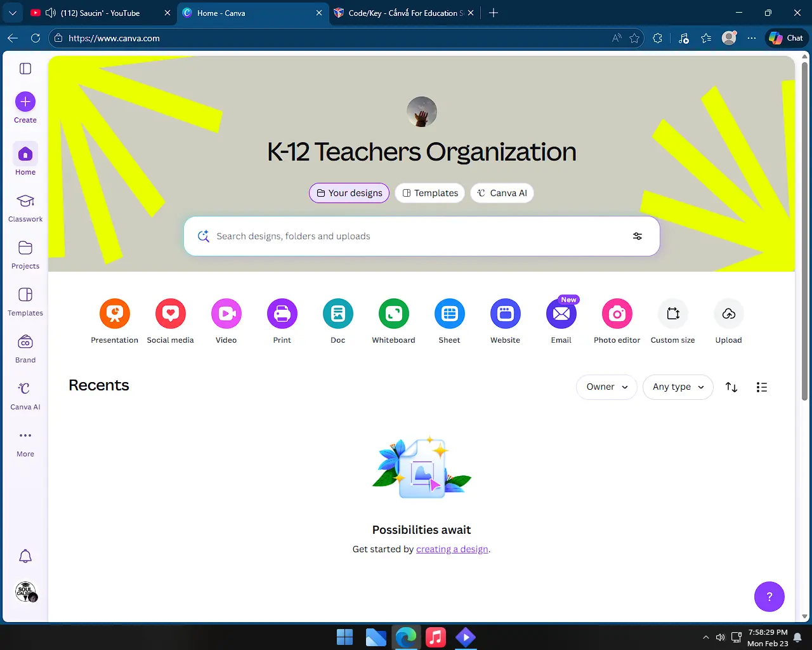
Task: Collapse the Canva sidebar panel icon
Action: [25, 69]
